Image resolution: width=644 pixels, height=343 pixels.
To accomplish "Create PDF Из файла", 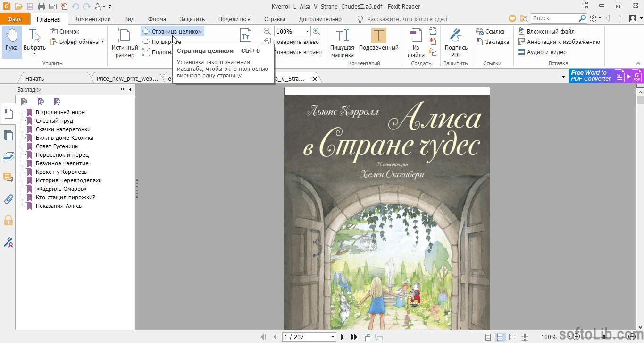I will (x=416, y=43).
